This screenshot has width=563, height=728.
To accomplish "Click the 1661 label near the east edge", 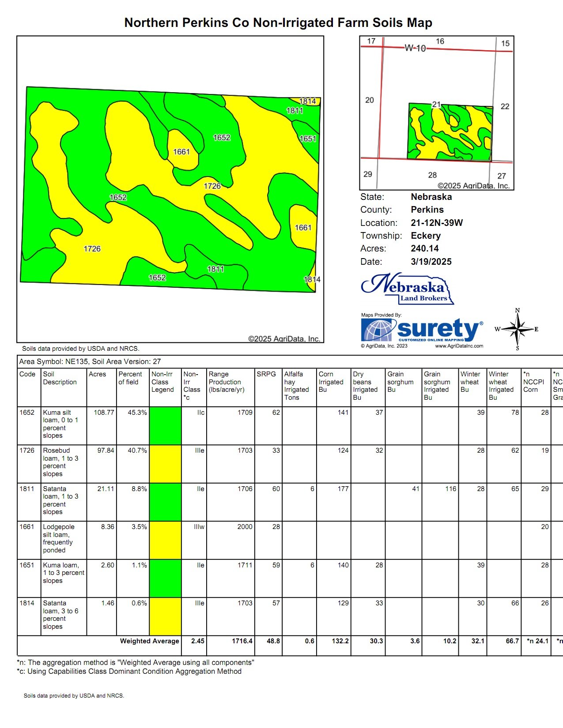I will (x=303, y=228).
